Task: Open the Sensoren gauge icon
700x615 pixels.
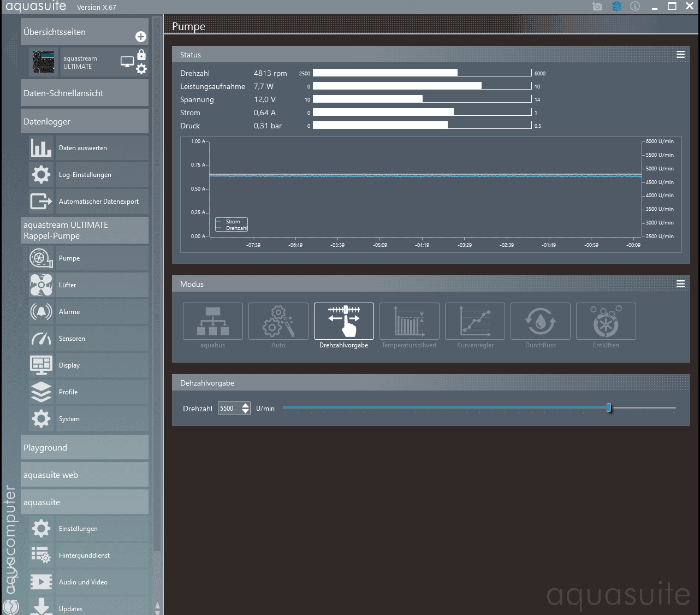Action: coord(41,339)
